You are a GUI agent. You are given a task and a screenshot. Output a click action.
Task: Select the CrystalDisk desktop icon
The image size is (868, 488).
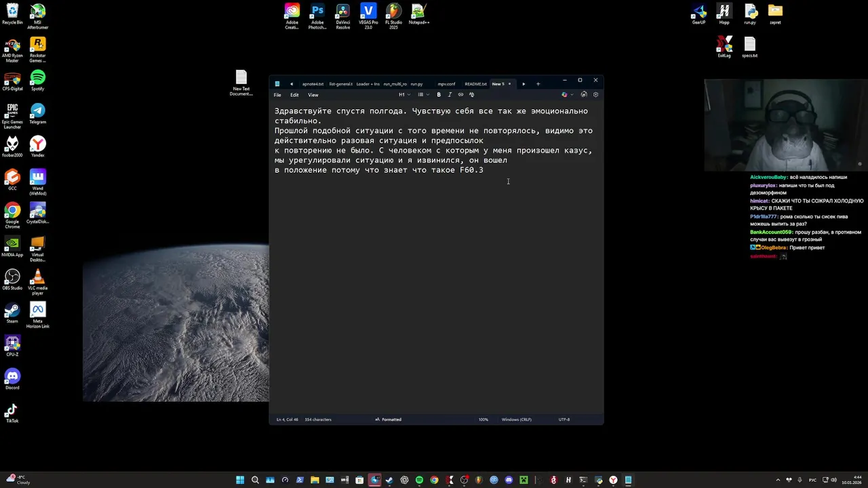[x=38, y=213]
